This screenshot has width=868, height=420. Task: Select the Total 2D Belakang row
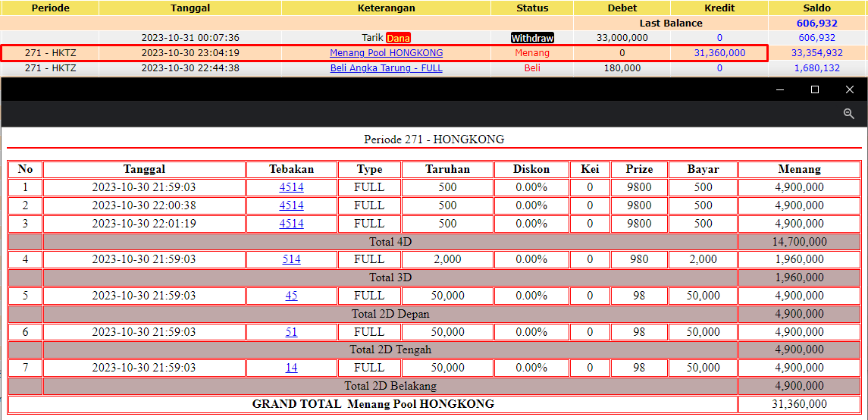pyautogui.click(x=434, y=386)
